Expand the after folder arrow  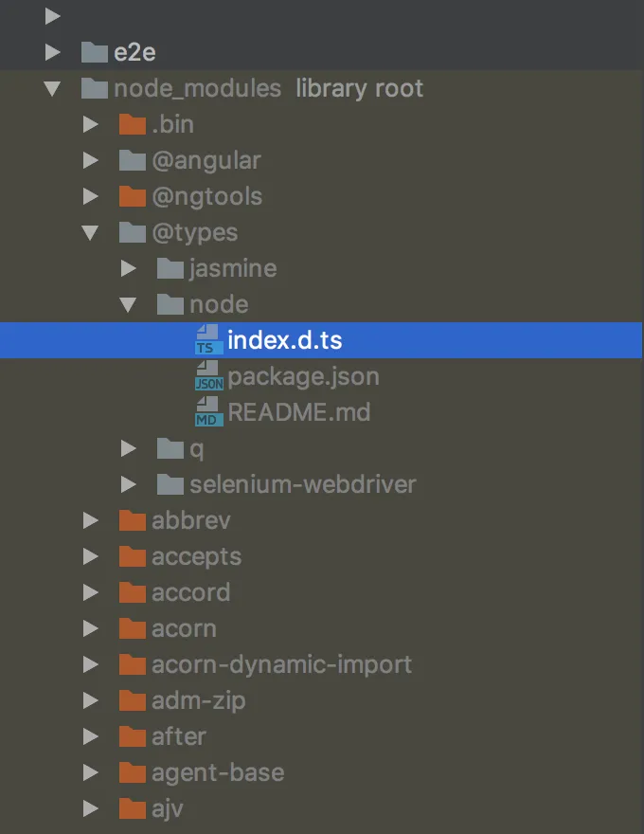point(91,736)
